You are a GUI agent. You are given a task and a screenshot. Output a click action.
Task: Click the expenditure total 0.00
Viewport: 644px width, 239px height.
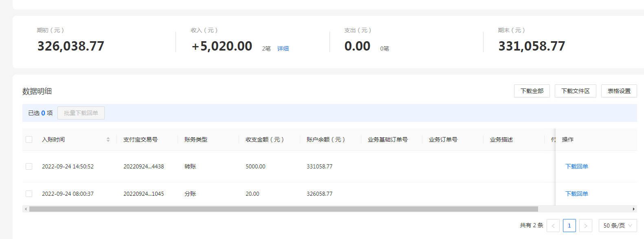pos(358,46)
